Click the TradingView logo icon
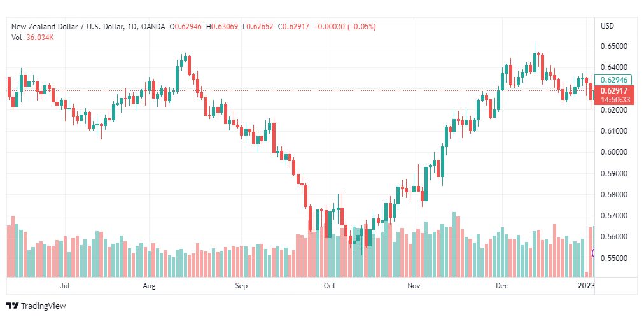The height and width of the screenshot is (317, 644). 12,306
